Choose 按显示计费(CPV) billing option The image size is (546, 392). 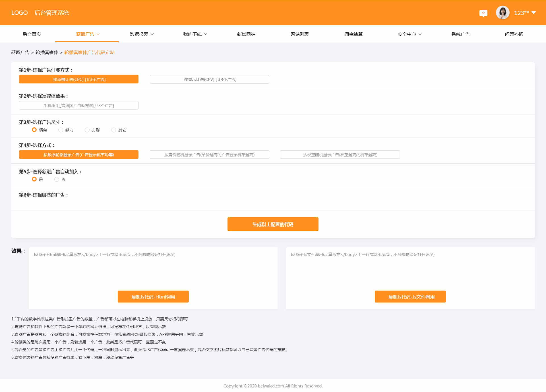pyautogui.click(x=209, y=79)
